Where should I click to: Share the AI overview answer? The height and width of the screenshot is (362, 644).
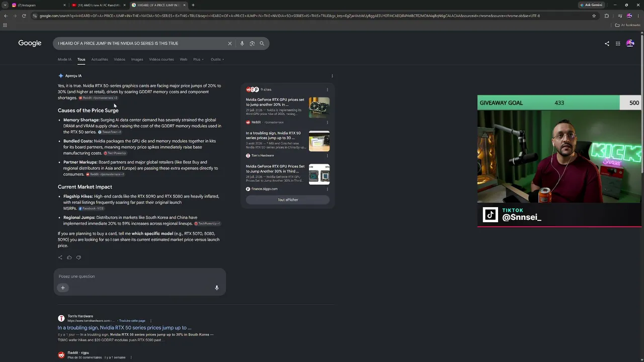point(60,257)
